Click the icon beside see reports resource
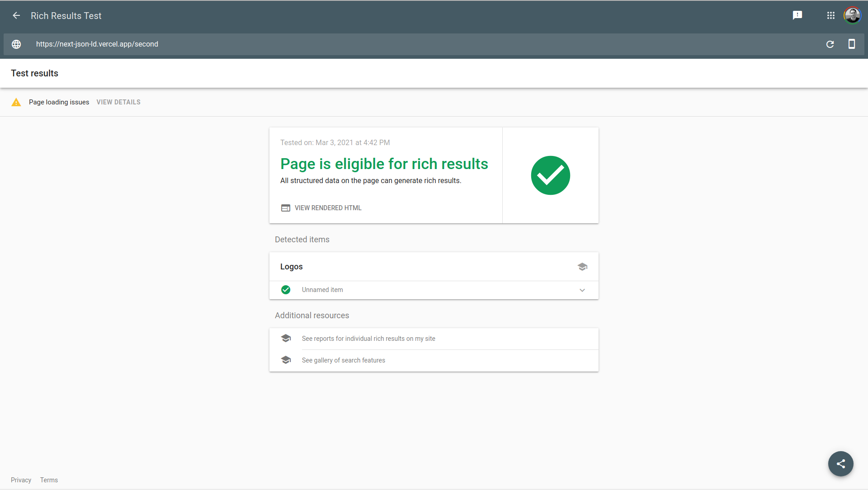The image size is (868, 490). point(286,338)
